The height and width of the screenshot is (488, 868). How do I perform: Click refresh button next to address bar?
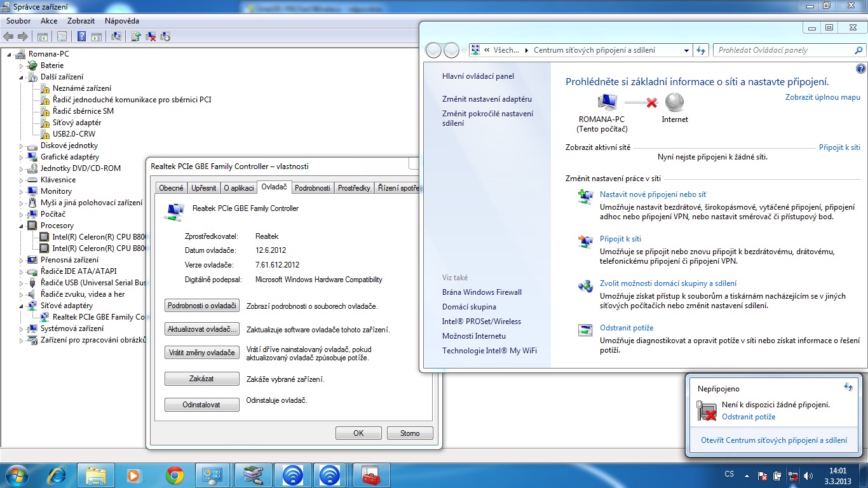pyautogui.click(x=701, y=50)
